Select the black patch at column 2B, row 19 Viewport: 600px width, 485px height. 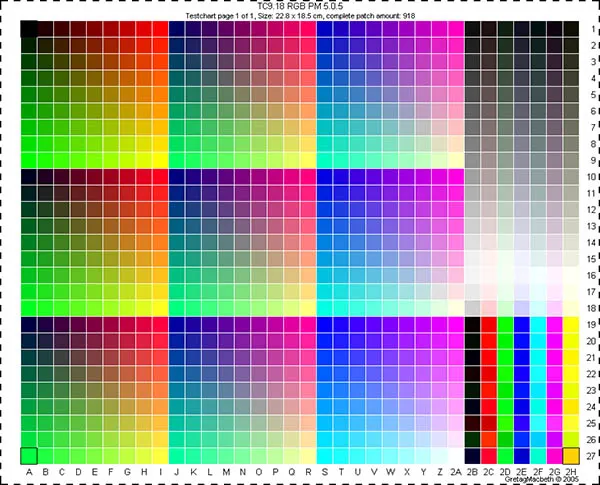(x=472, y=325)
